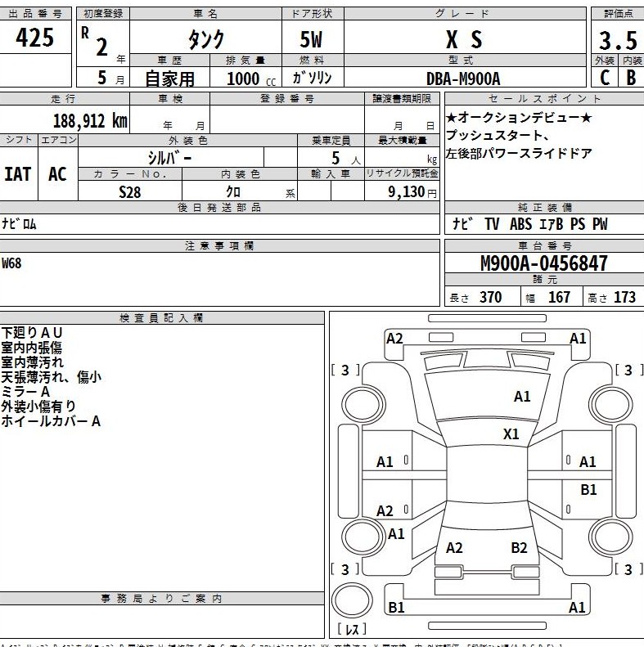Select the caution note W68
Screen dimensions: 644x647
coord(11,263)
